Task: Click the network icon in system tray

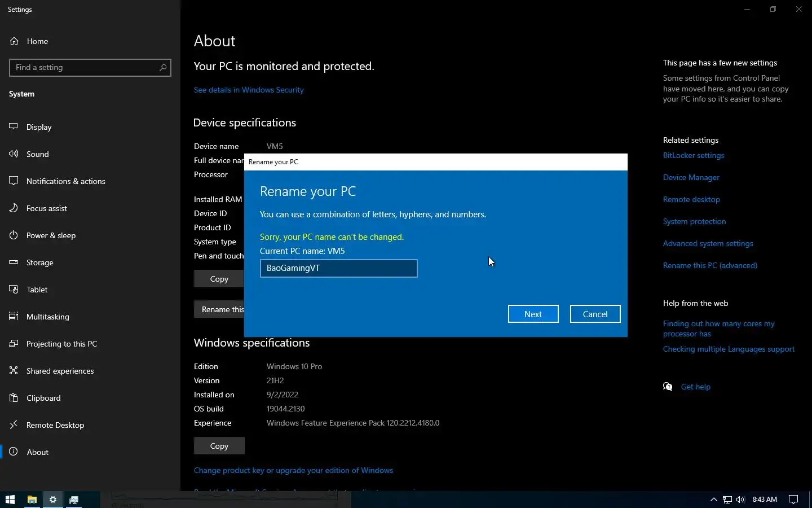Action: [727, 500]
